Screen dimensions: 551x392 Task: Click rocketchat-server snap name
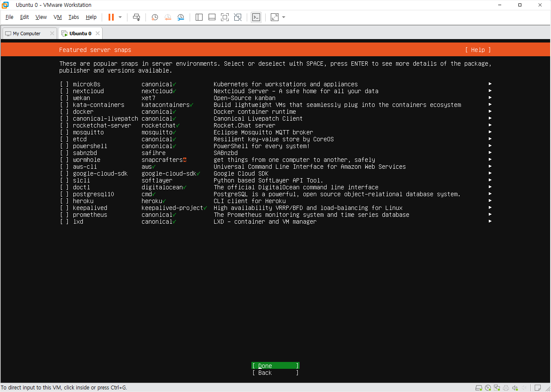pos(102,125)
